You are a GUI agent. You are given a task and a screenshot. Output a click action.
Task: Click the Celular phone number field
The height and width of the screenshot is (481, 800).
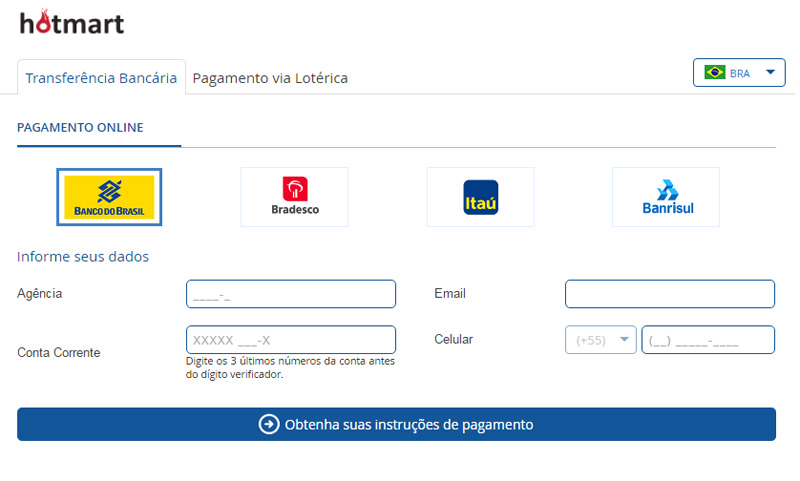click(708, 340)
